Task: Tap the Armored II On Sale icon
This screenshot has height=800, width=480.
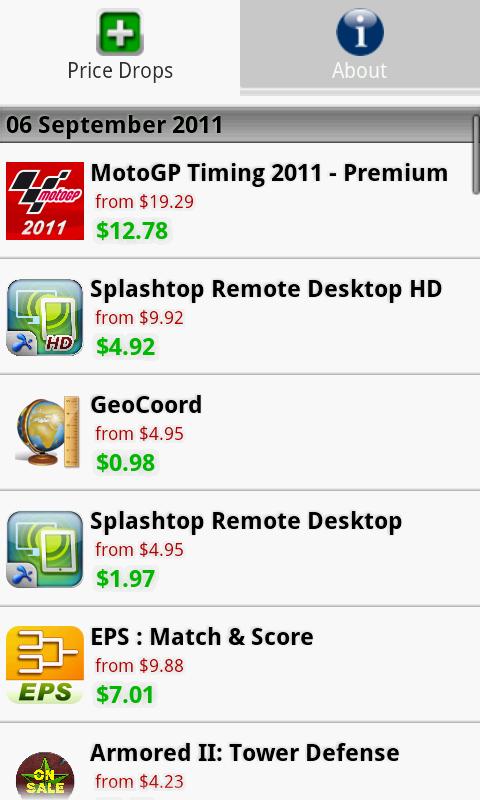Action: [45, 776]
